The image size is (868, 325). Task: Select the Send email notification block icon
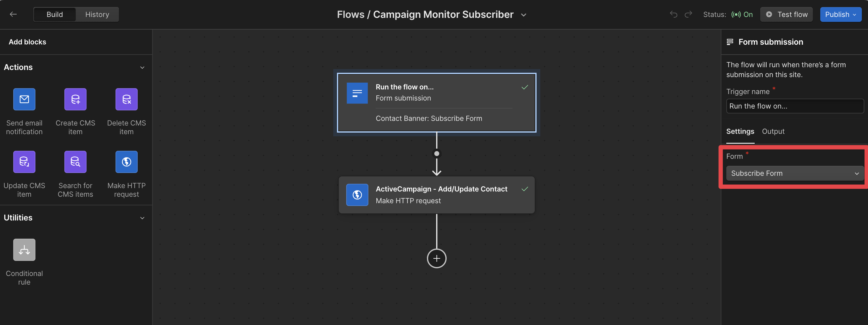[24, 99]
